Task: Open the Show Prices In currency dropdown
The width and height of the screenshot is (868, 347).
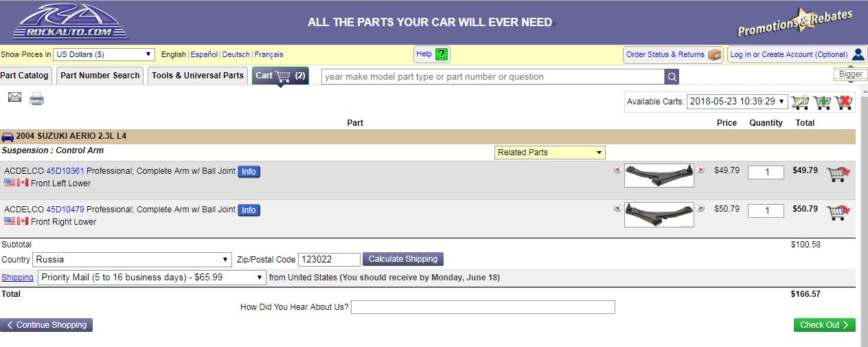Action: tap(104, 54)
